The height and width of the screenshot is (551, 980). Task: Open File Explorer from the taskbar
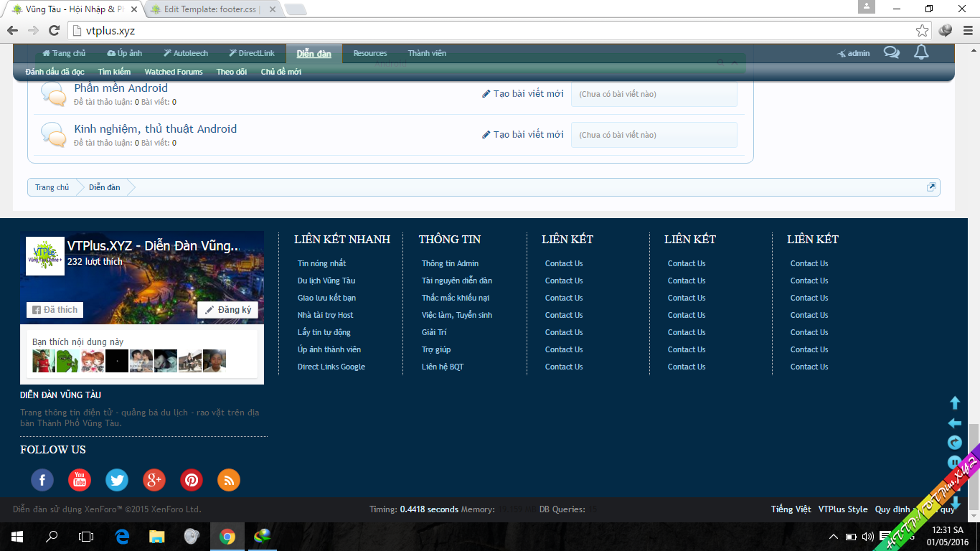coord(156,536)
